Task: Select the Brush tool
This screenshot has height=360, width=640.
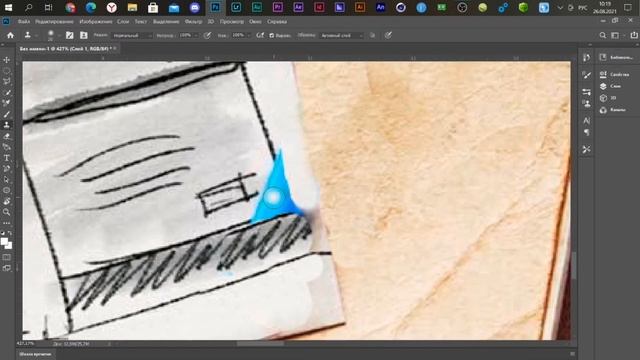Action: (x=7, y=114)
